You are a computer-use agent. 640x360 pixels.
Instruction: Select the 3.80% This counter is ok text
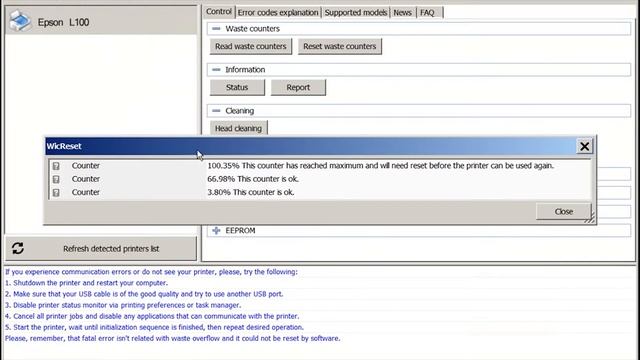251,192
